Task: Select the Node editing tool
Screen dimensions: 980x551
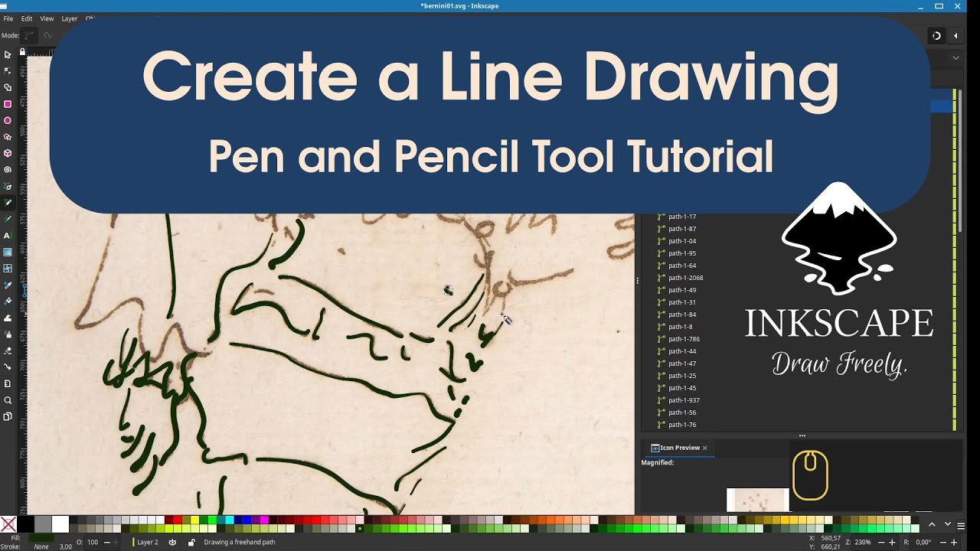Action: (8, 71)
